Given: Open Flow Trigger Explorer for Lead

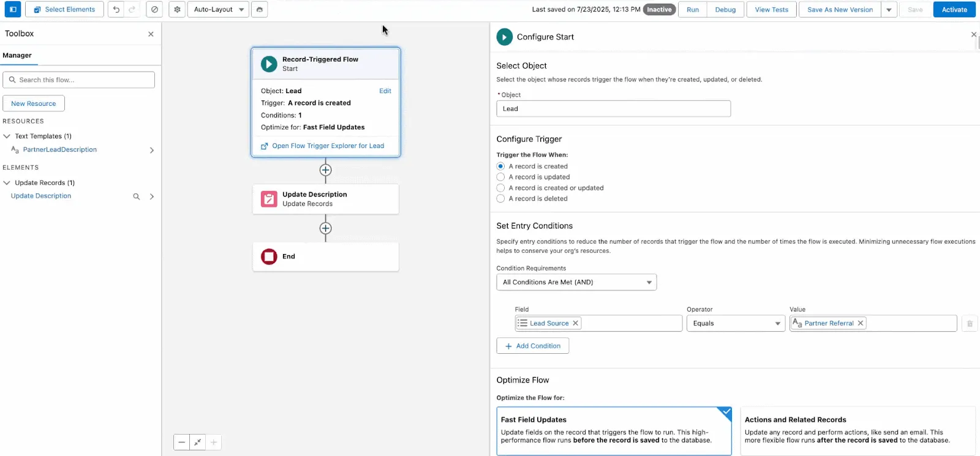Looking at the screenshot, I should coord(328,146).
